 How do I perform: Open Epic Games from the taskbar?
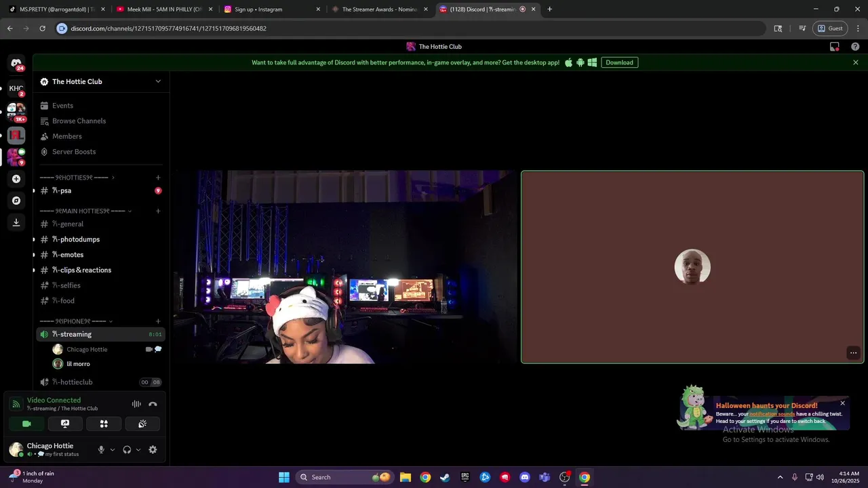pos(465,477)
